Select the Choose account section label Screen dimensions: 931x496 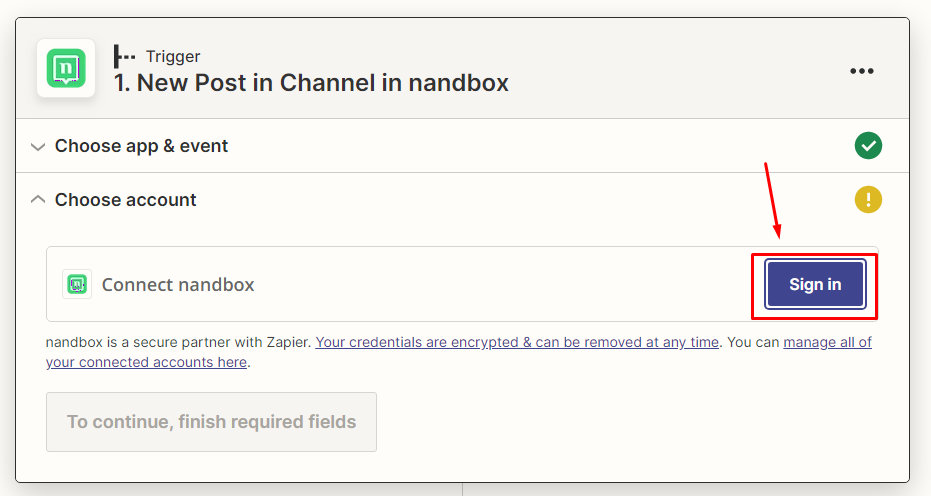[x=125, y=200]
